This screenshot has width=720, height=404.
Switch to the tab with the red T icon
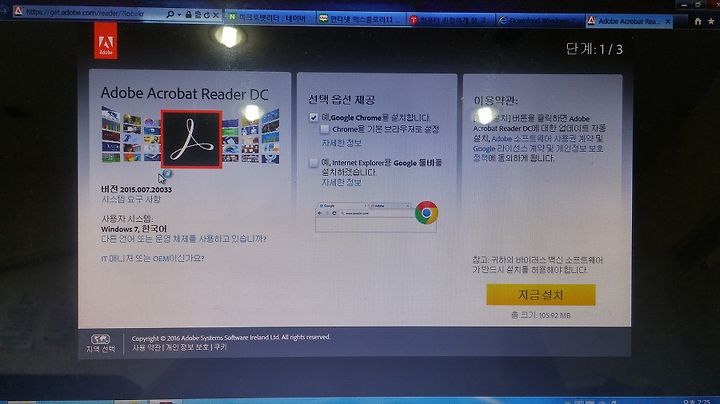(451, 20)
